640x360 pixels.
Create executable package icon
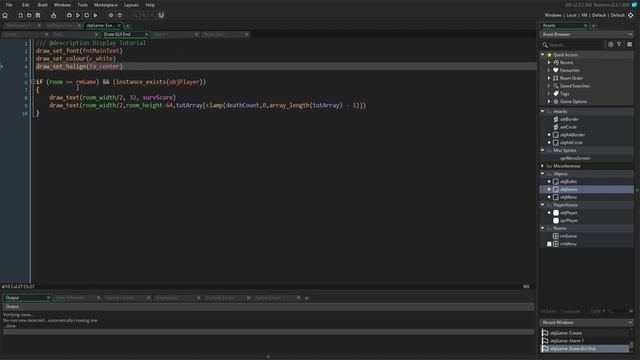[53, 15]
